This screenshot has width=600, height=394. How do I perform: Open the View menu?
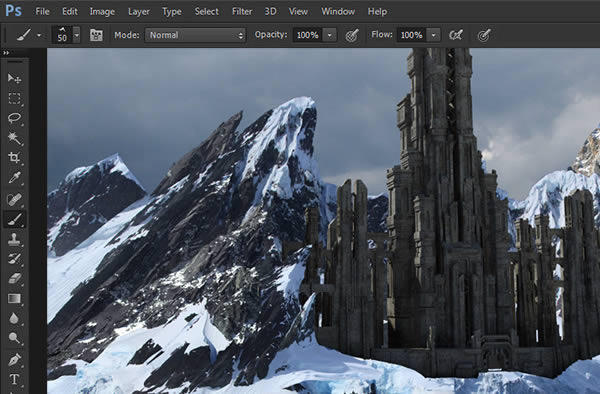pyautogui.click(x=298, y=11)
